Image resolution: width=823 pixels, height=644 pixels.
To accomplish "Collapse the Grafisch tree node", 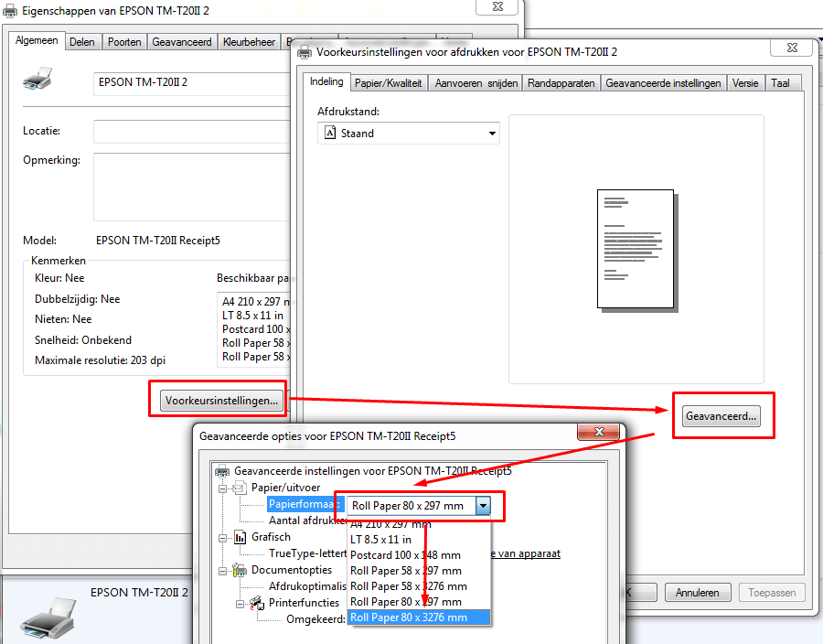I will tap(223, 537).
